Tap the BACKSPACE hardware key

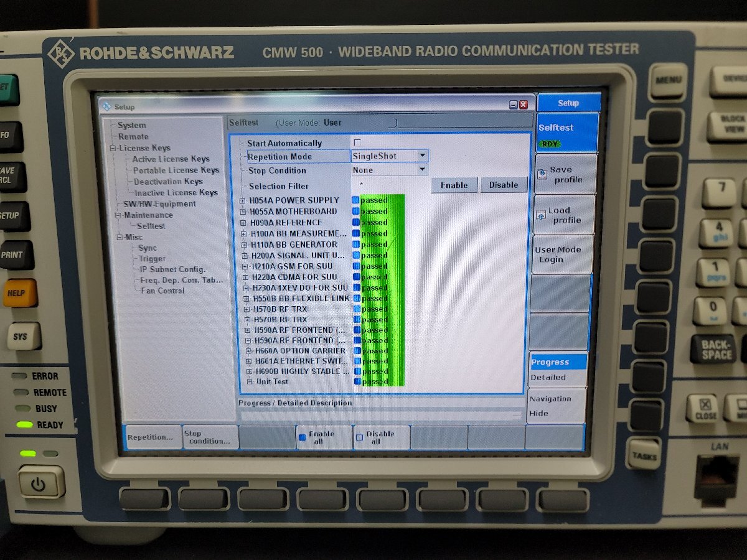[715, 349]
